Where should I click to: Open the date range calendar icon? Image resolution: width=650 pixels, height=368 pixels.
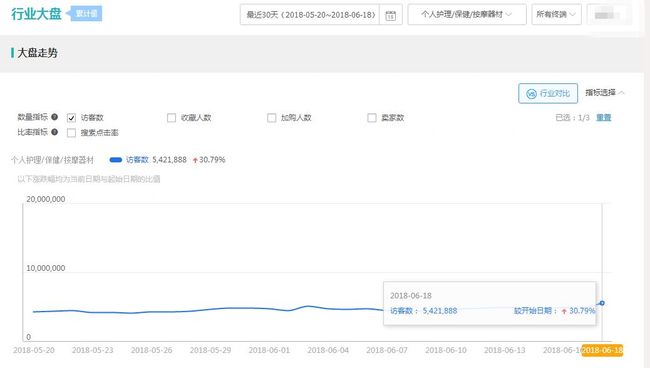click(x=390, y=15)
